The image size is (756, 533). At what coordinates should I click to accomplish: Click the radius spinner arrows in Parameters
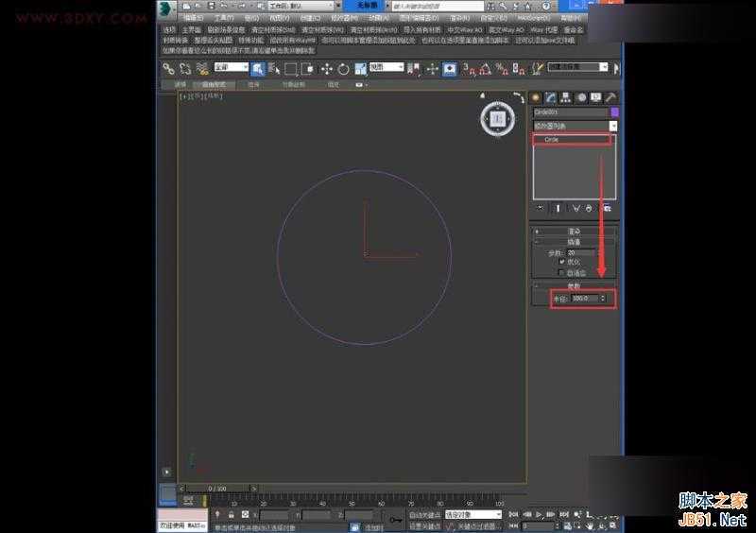[x=603, y=299]
